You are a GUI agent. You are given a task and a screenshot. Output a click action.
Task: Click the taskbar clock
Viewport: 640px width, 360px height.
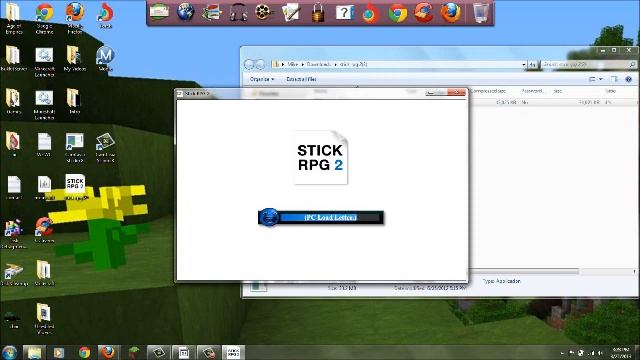[621, 353]
